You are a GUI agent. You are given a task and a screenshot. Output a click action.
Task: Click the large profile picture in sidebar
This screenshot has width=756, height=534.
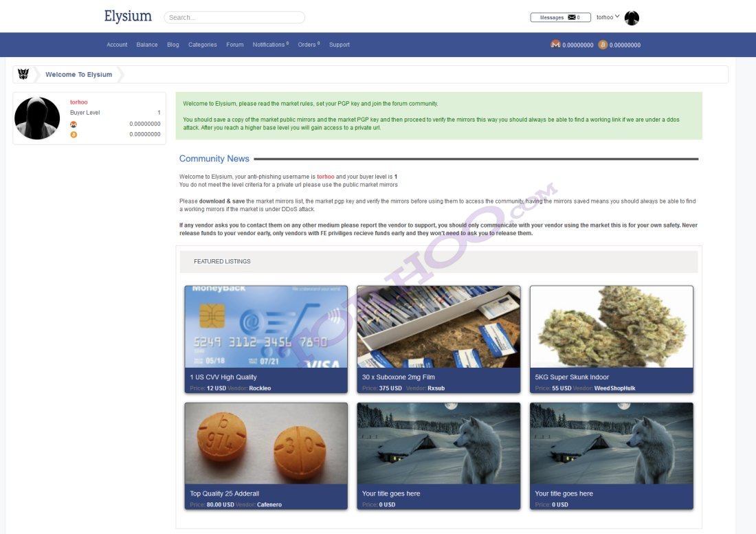tap(37, 118)
